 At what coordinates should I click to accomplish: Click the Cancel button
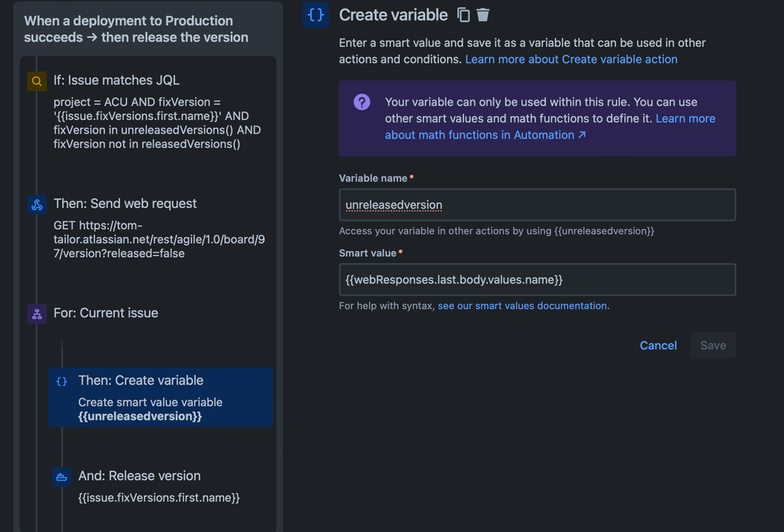point(658,345)
